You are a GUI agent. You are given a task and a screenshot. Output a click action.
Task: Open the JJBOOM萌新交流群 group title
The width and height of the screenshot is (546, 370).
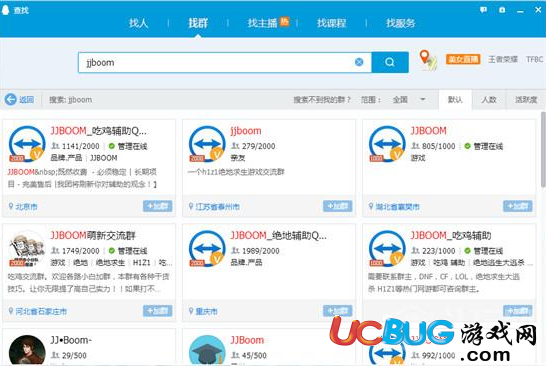pos(93,236)
